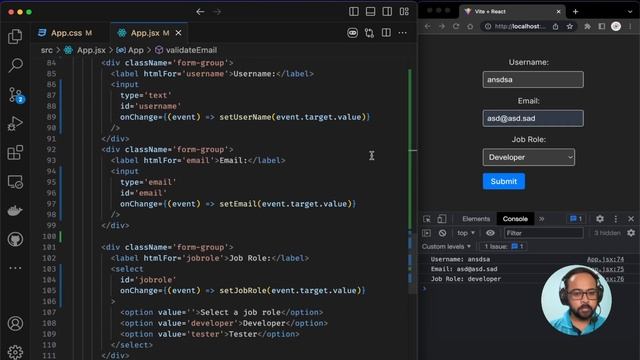Toggle the console live expression eye
The image size is (640, 360).
click(490, 233)
